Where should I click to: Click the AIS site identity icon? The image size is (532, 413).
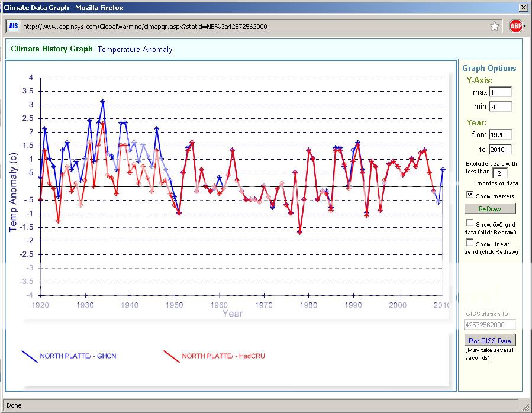click(13, 27)
